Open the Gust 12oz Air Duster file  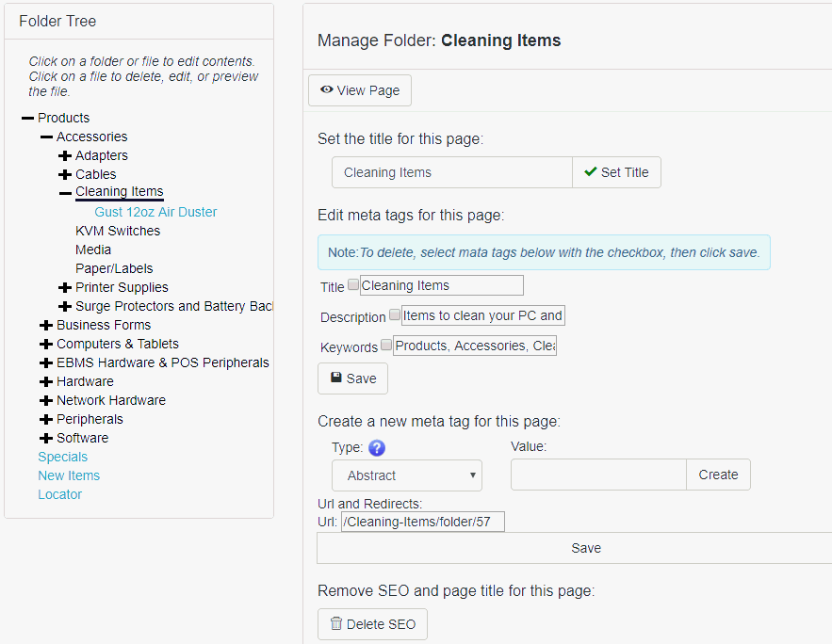coord(155,212)
